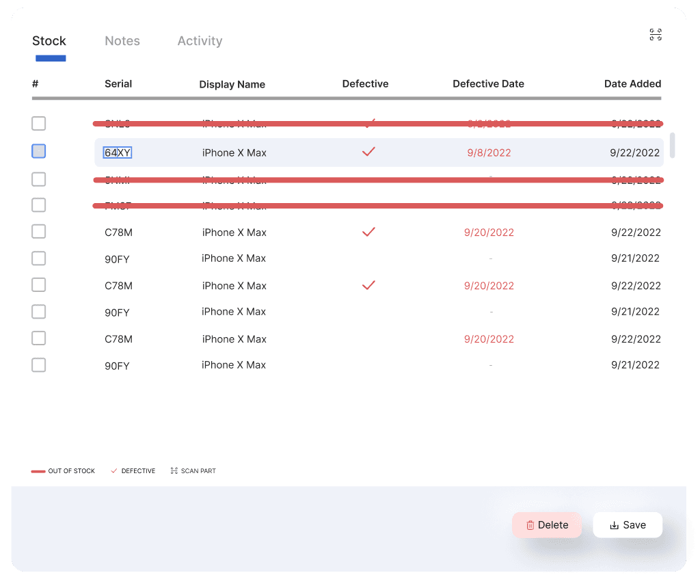Click the 9/22/2022 date added in the 64XY row
The width and height of the screenshot is (700, 588).
click(x=635, y=152)
